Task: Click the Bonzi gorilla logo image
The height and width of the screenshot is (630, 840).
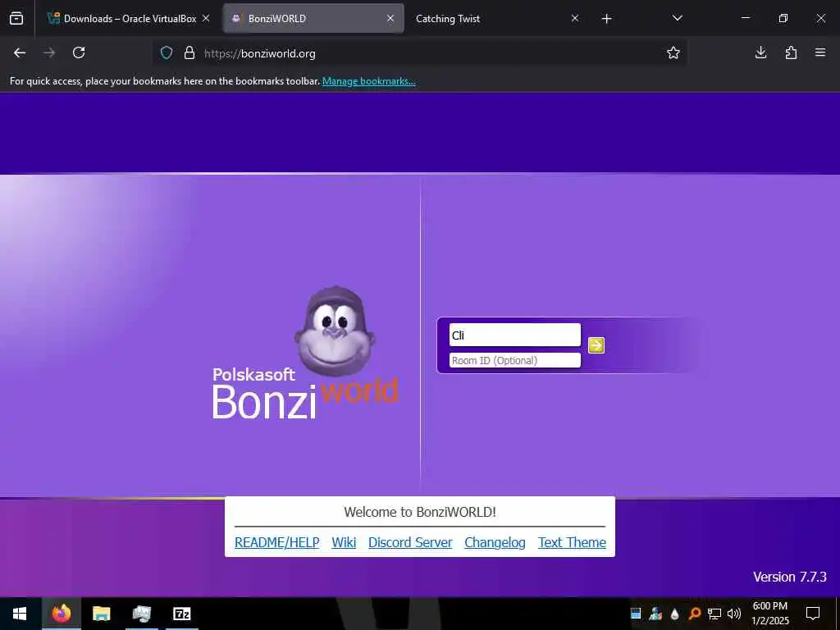Action: [335, 331]
